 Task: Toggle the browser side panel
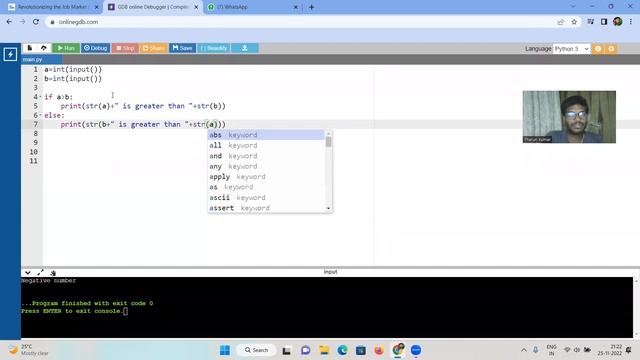coord(604,22)
